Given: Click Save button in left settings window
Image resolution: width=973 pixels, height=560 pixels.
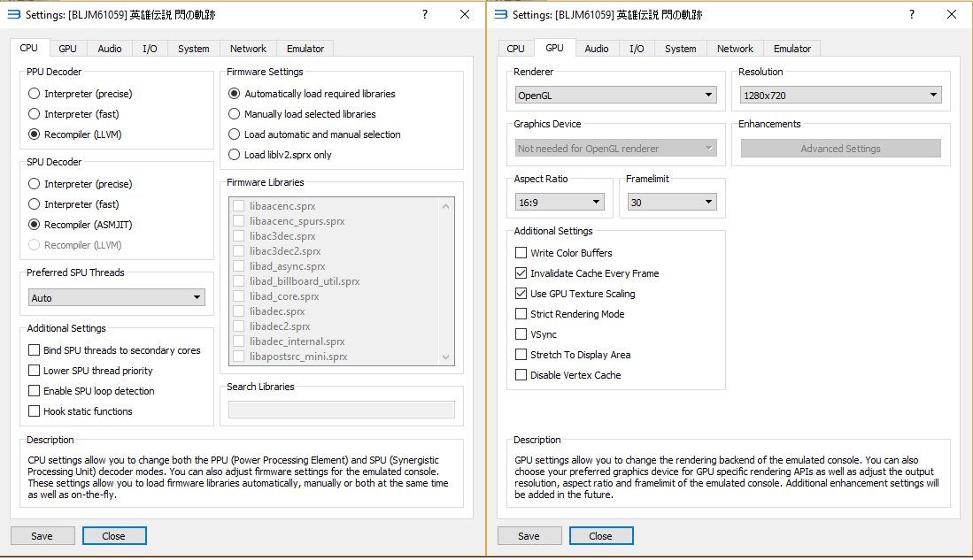Looking at the screenshot, I should coord(42,536).
